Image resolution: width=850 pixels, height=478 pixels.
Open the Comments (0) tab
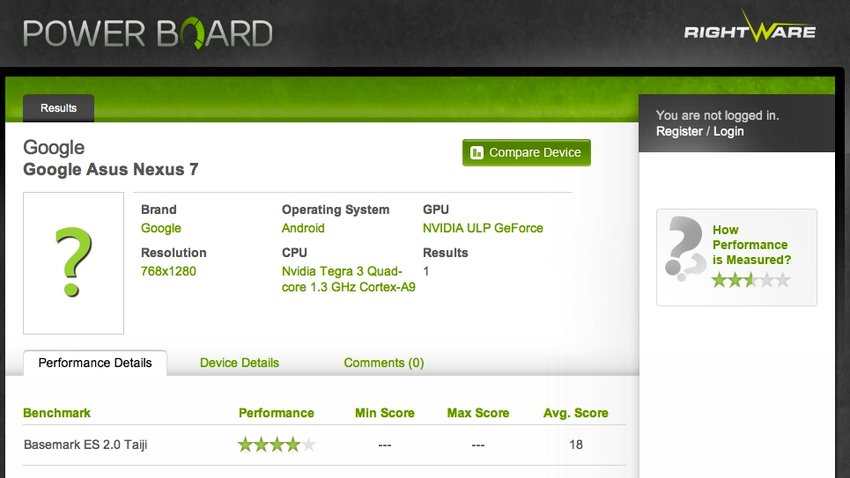(384, 363)
